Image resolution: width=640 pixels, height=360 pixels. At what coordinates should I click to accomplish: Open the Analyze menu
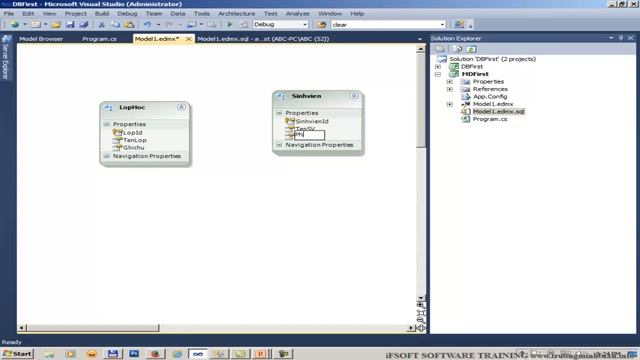[x=298, y=13]
